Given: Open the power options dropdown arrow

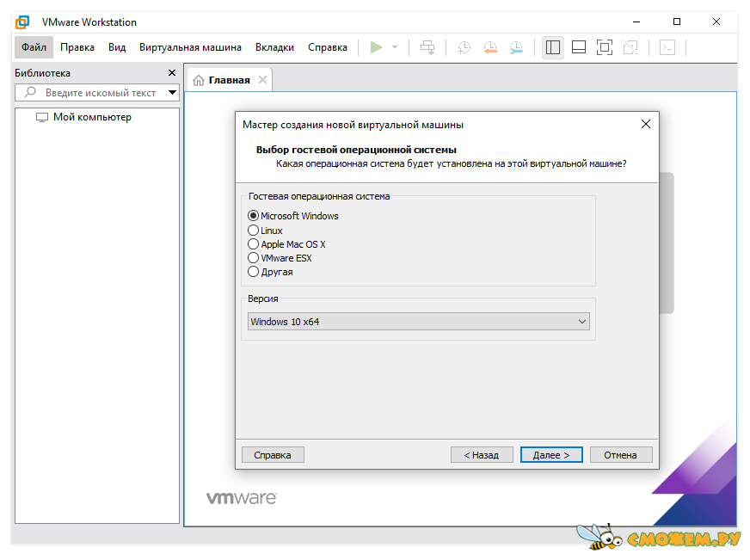Looking at the screenshot, I should (x=395, y=47).
